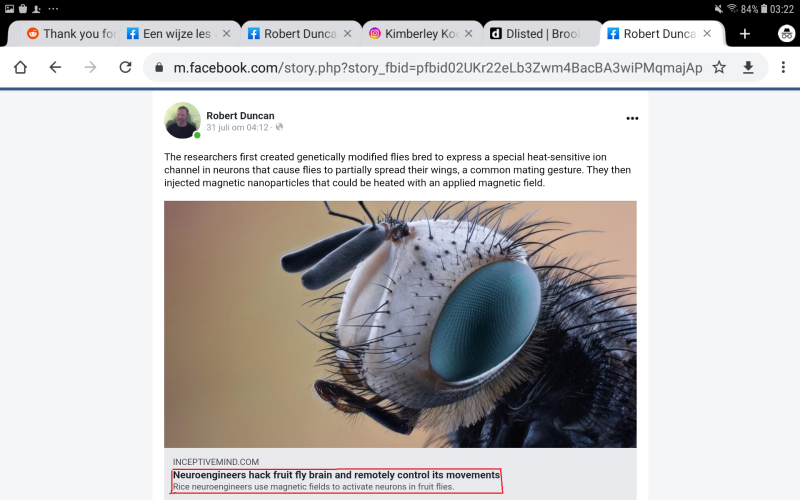Open Robert Duncan's profile name link

pos(240,116)
